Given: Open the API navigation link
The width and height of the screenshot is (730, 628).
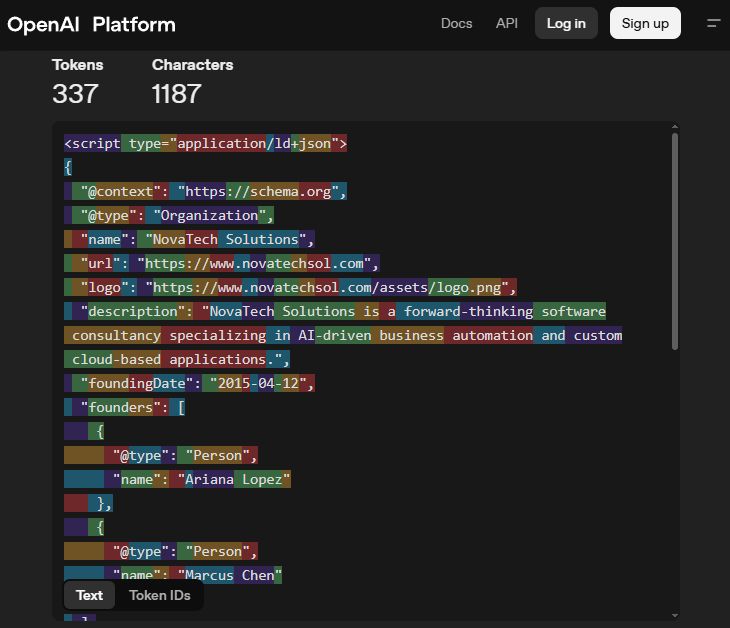Looking at the screenshot, I should pyautogui.click(x=507, y=23).
